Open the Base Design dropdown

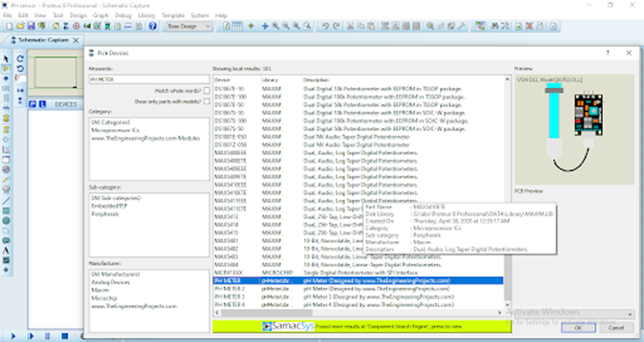pyautogui.click(x=189, y=26)
